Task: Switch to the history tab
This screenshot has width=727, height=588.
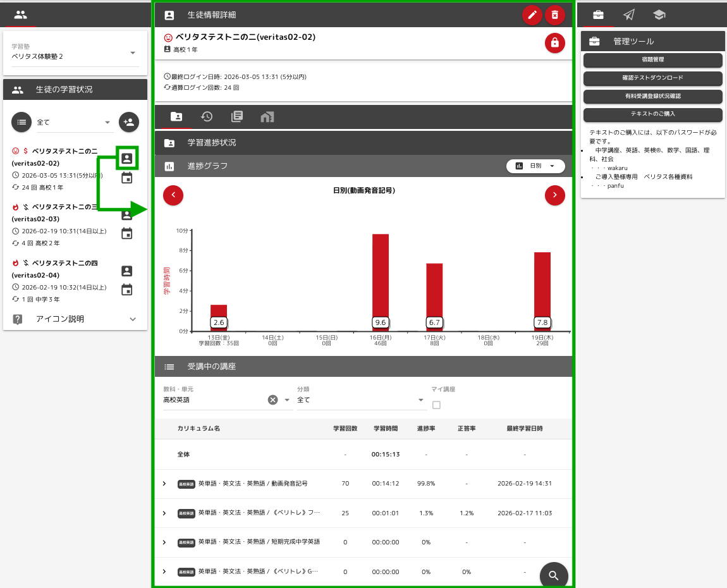Action: pyautogui.click(x=207, y=116)
